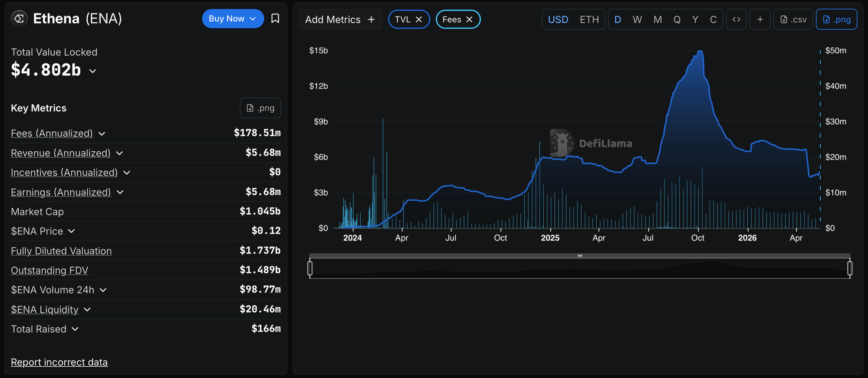The width and height of the screenshot is (868, 378).
Task: Open the embed code icon
Action: [736, 20]
